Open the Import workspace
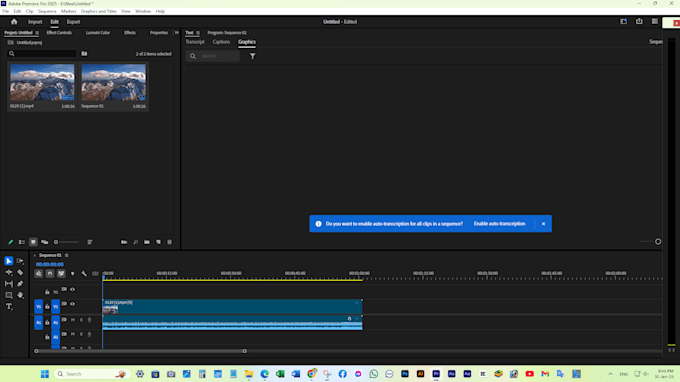Screen dimensions: 680x382 tap(35, 22)
